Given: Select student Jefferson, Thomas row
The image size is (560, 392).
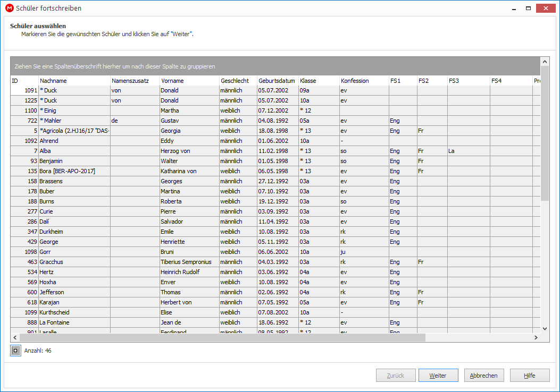Looking at the screenshot, I should (275, 292).
